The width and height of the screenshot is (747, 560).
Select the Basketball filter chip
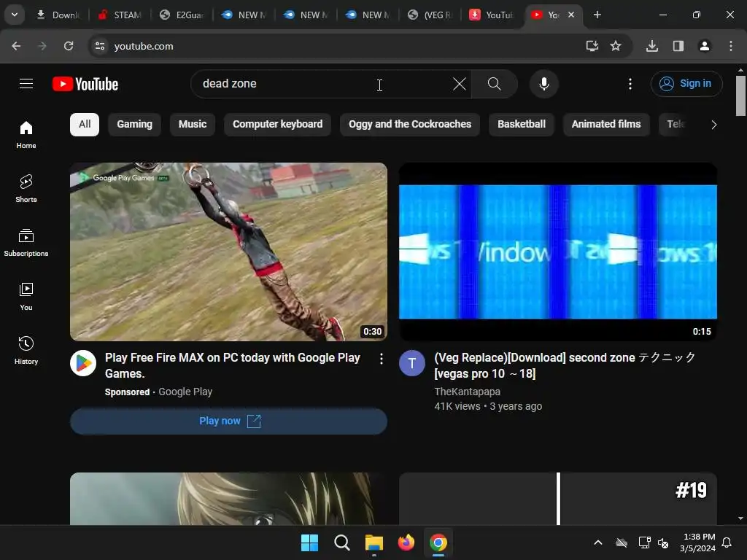pyautogui.click(x=521, y=125)
